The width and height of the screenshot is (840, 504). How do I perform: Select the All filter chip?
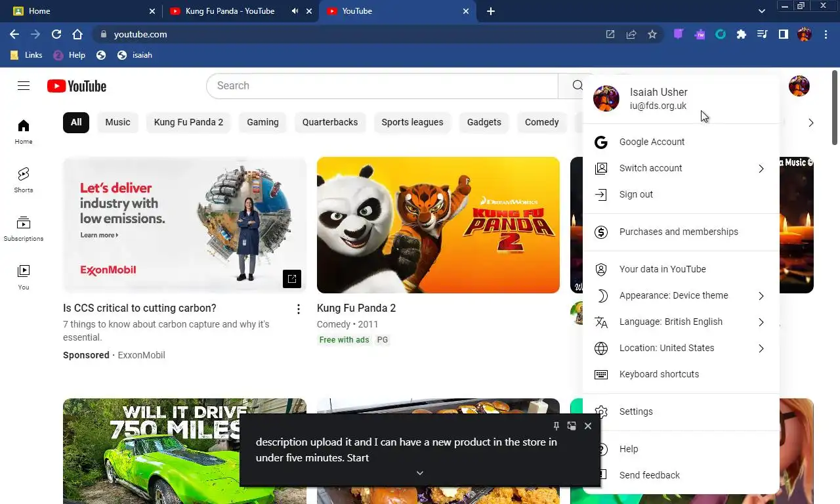tap(76, 122)
